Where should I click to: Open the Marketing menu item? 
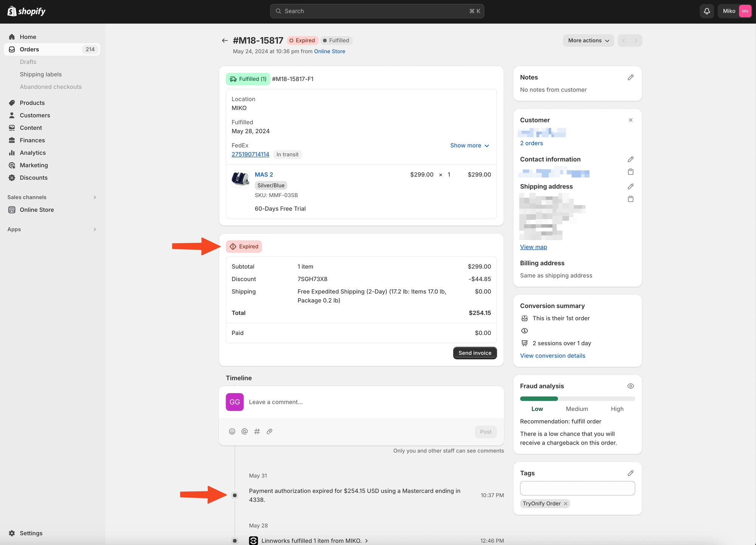coord(34,165)
